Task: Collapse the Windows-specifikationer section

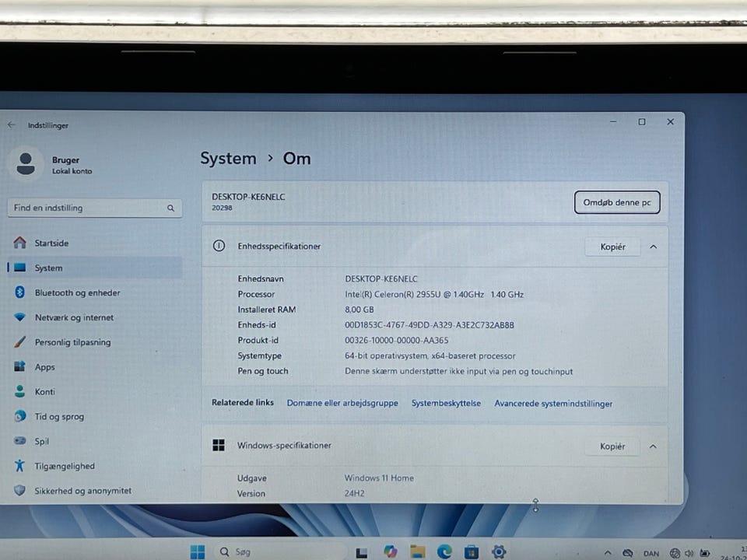Action: coord(653,446)
